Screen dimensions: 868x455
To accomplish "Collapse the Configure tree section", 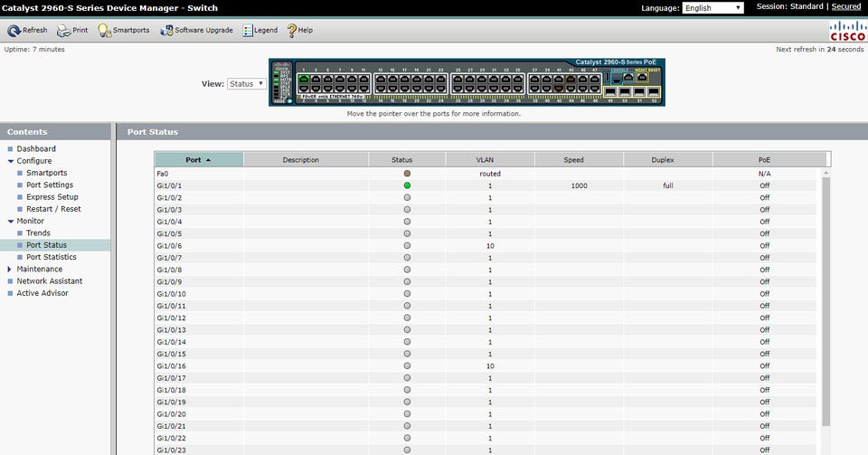I will [10, 161].
